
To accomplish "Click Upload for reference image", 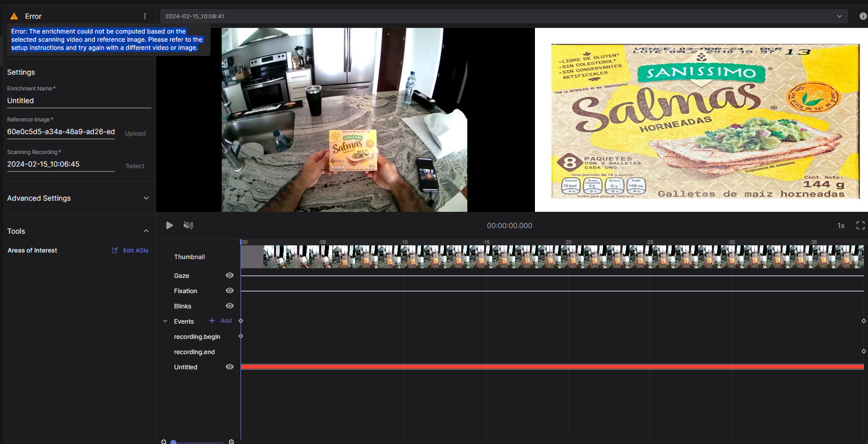I will [x=135, y=134].
